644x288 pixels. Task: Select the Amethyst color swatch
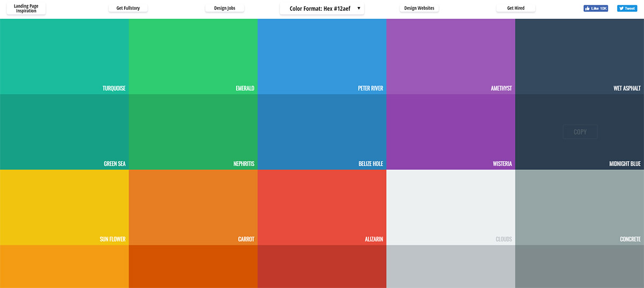pos(451,56)
